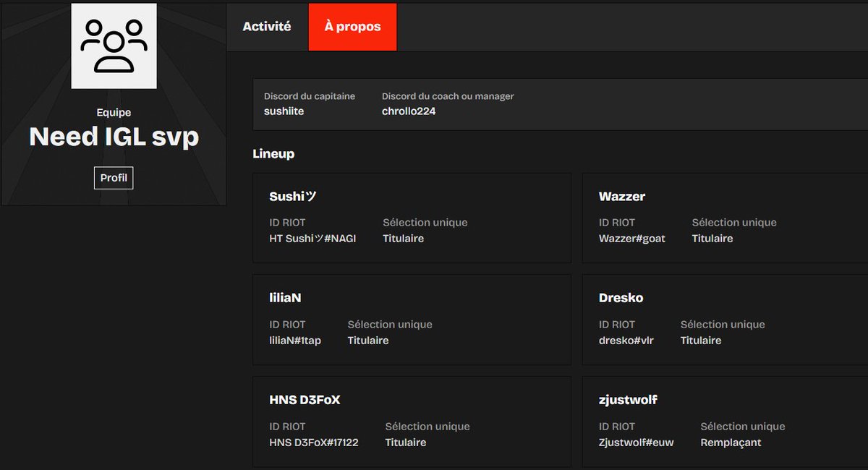This screenshot has height=470, width=868.
Task: Open the Sushiツ player card name
Action: (x=293, y=197)
